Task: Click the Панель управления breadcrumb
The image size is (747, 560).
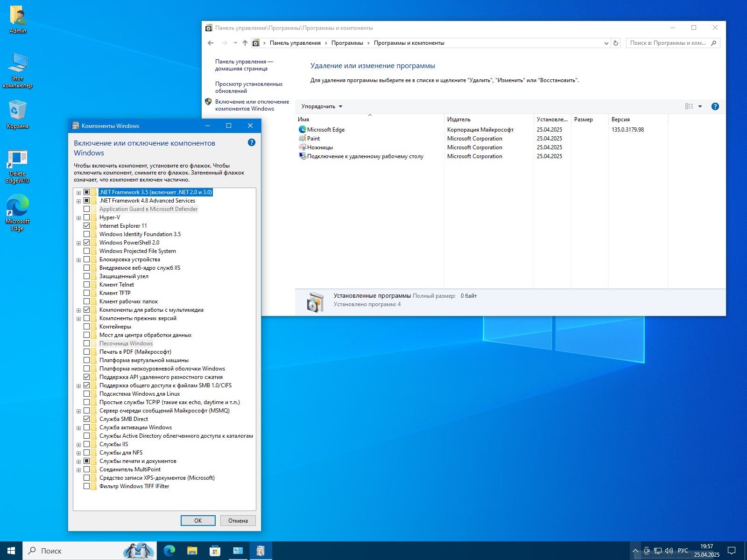Action: (x=295, y=43)
